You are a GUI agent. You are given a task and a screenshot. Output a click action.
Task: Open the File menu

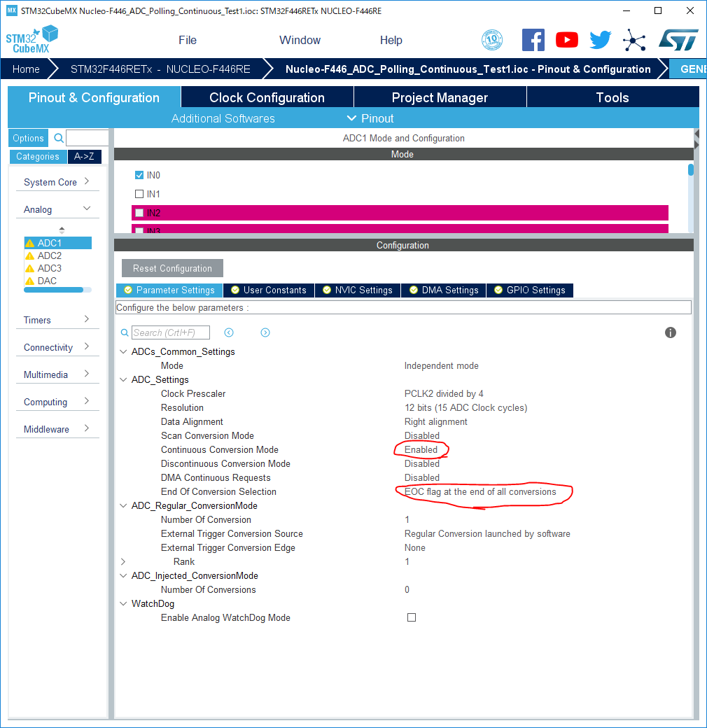click(x=188, y=40)
